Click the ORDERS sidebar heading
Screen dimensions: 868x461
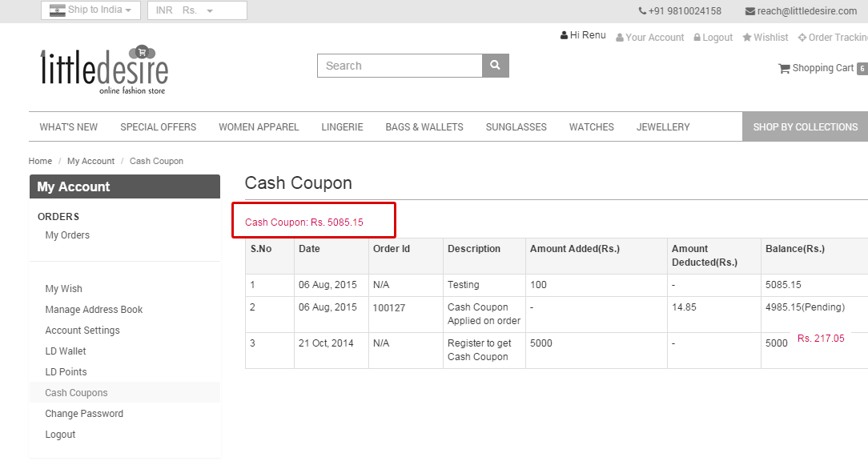58,217
